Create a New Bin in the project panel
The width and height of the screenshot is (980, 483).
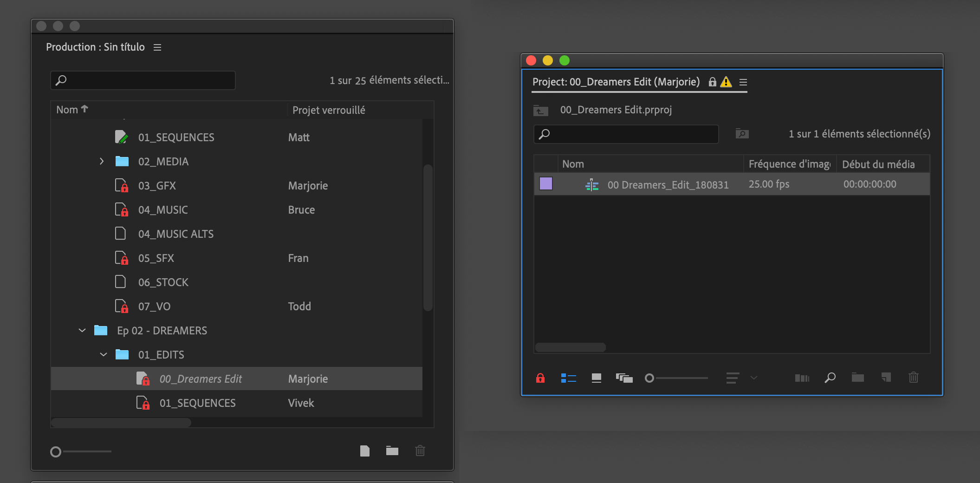click(857, 378)
